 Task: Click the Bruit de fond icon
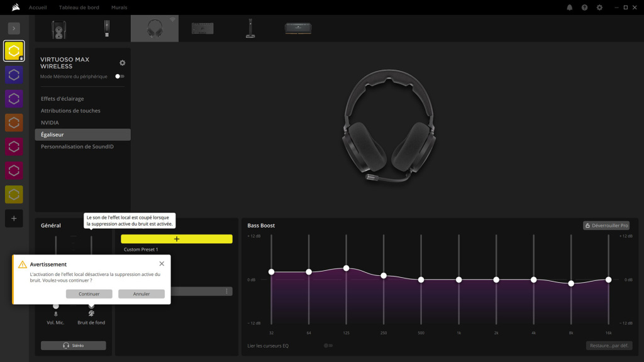point(91,314)
